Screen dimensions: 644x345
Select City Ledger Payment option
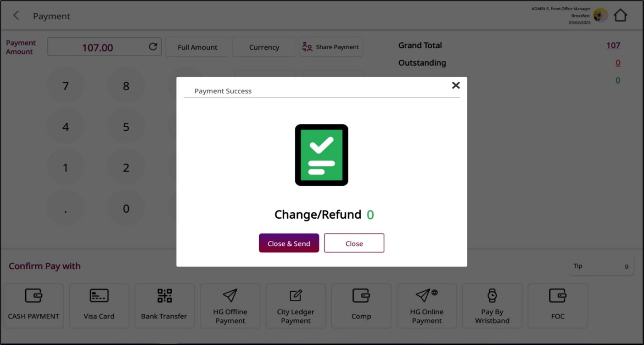[296, 305]
